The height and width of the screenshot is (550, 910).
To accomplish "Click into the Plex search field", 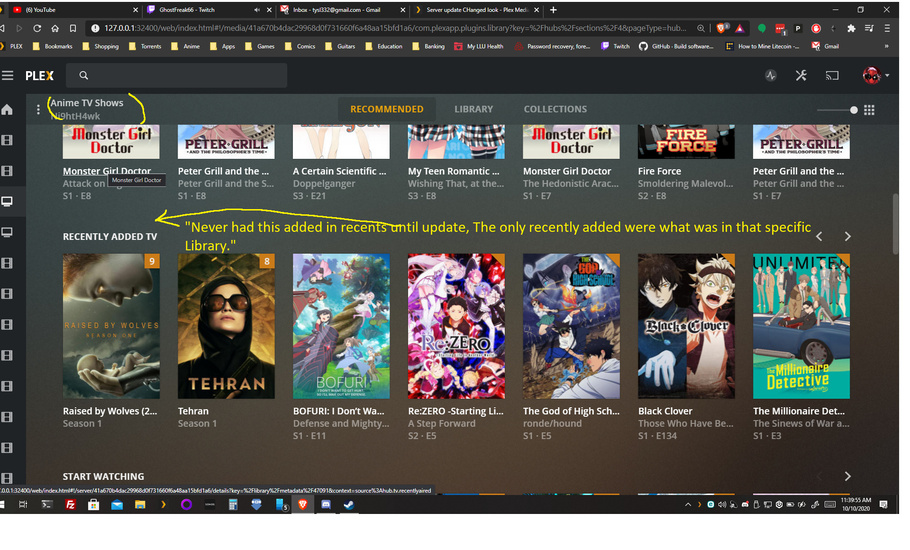I will coord(176,75).
